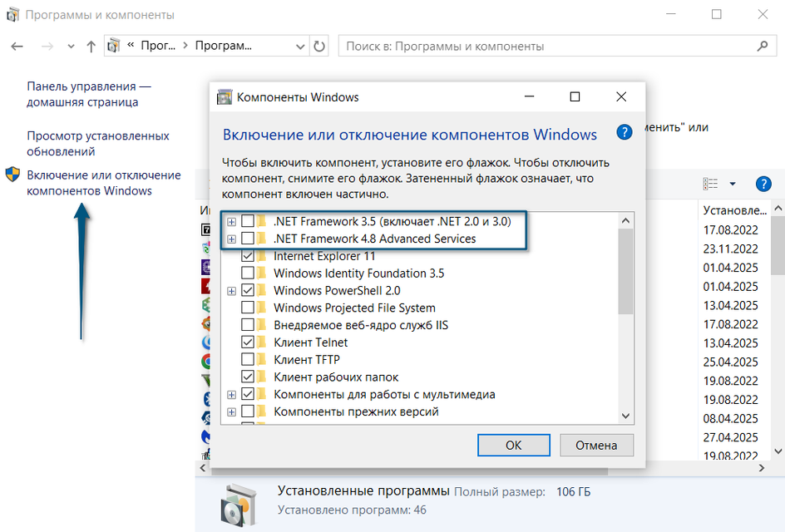Click scroll-down arrow in components list
The image size is (785, 532).
click(x=625, y=416)
